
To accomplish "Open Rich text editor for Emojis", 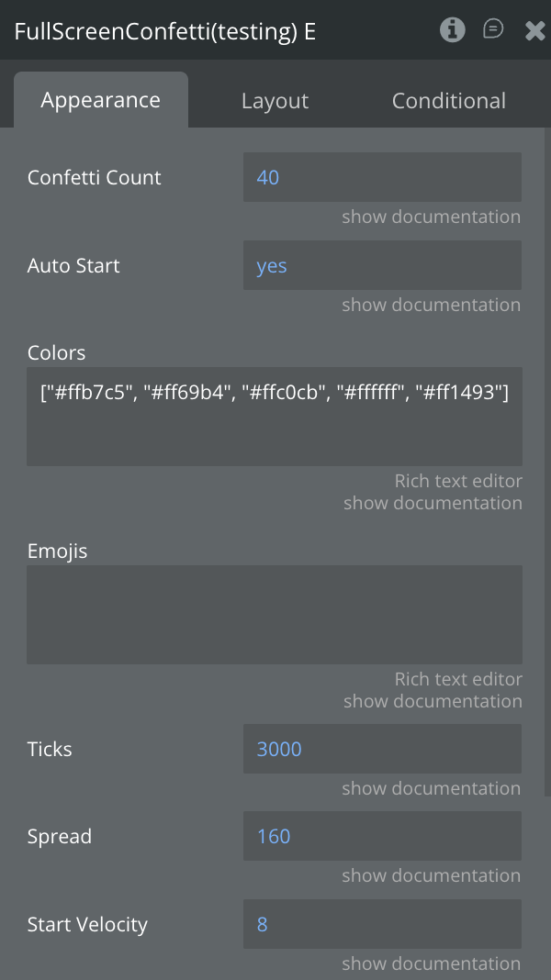I will [x=458, y=679].
